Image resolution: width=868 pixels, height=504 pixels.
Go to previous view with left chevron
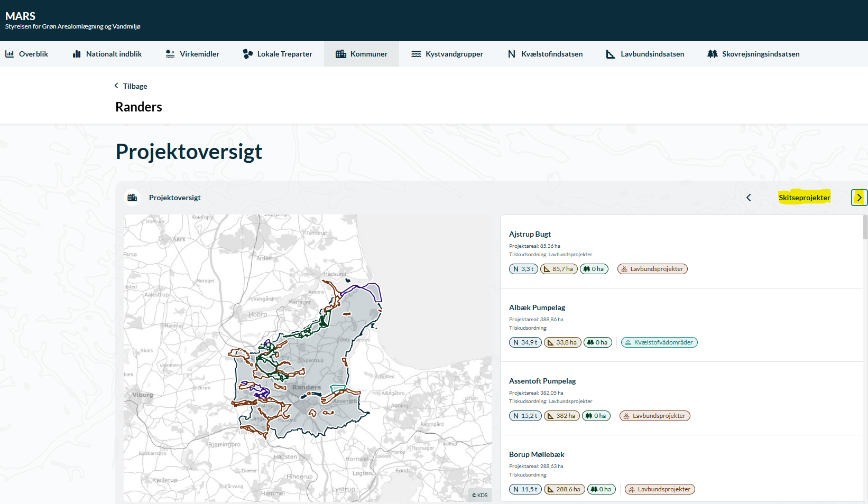click(749, 198)
